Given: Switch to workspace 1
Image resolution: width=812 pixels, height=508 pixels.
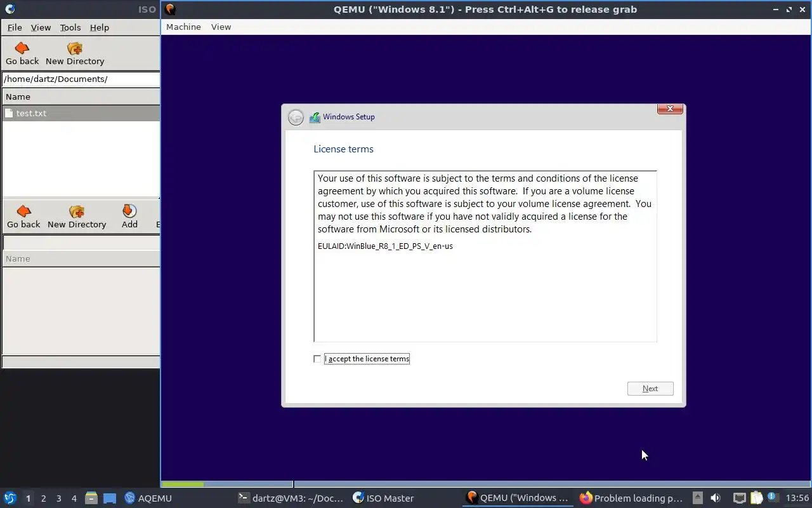Looking at the screenshot, I should 28,498.
